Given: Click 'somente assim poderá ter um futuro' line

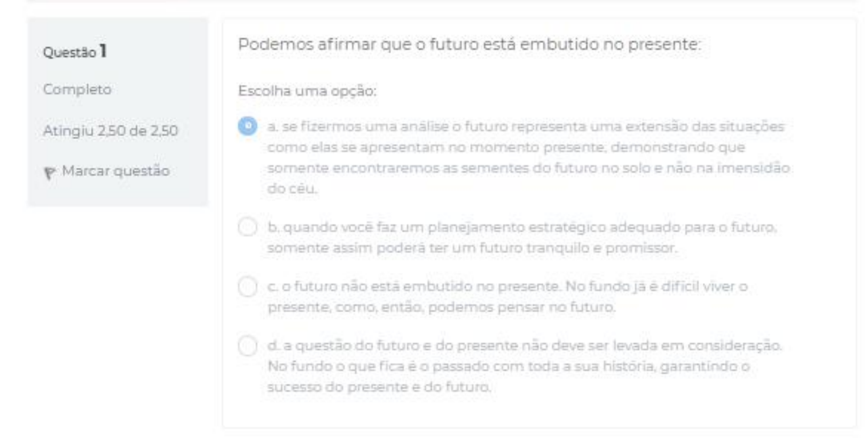Looking at the screenshot, I should [472, 248].
